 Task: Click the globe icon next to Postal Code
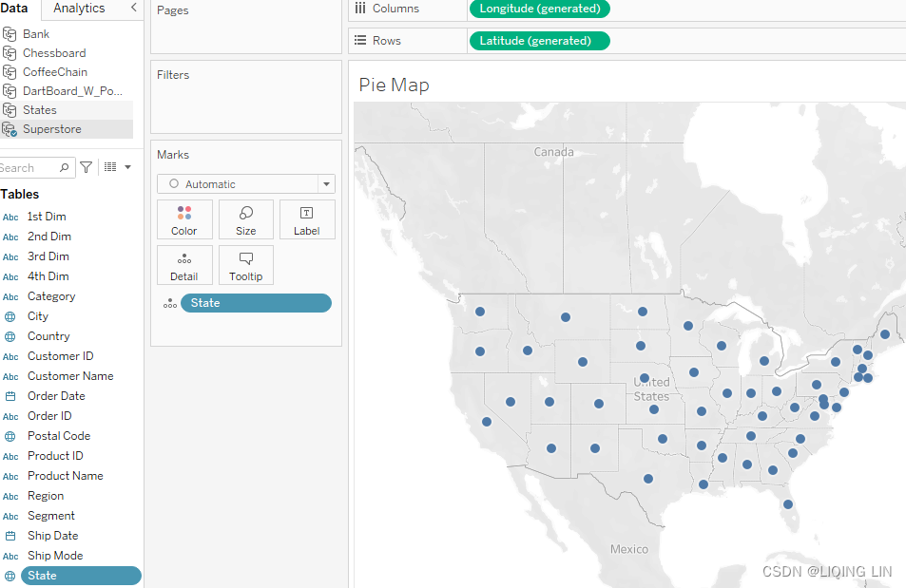10,436
